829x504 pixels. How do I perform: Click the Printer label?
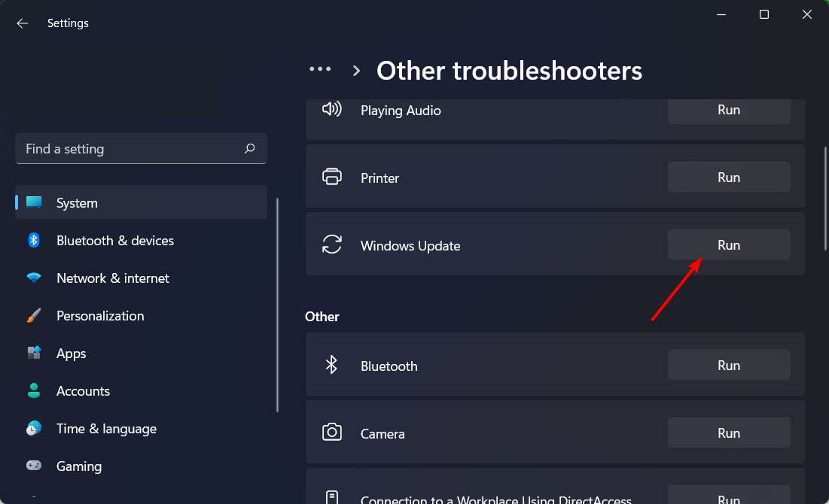pyautogui.click(x=379, y=178)
